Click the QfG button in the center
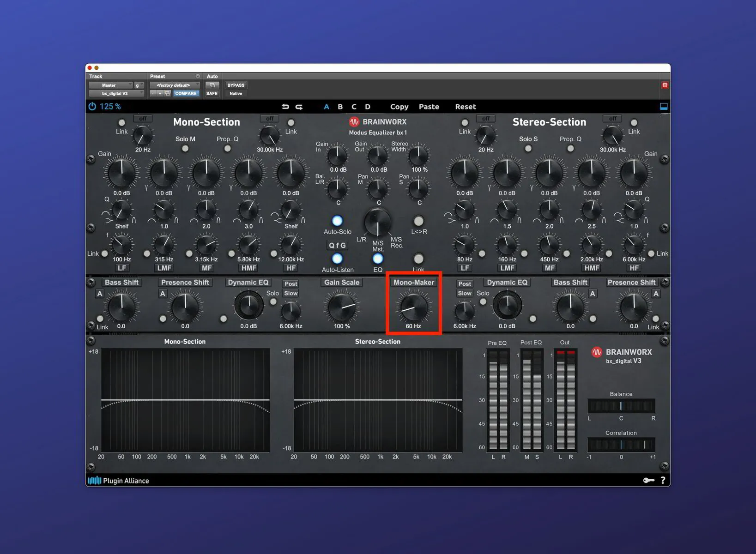 [337, 245]
